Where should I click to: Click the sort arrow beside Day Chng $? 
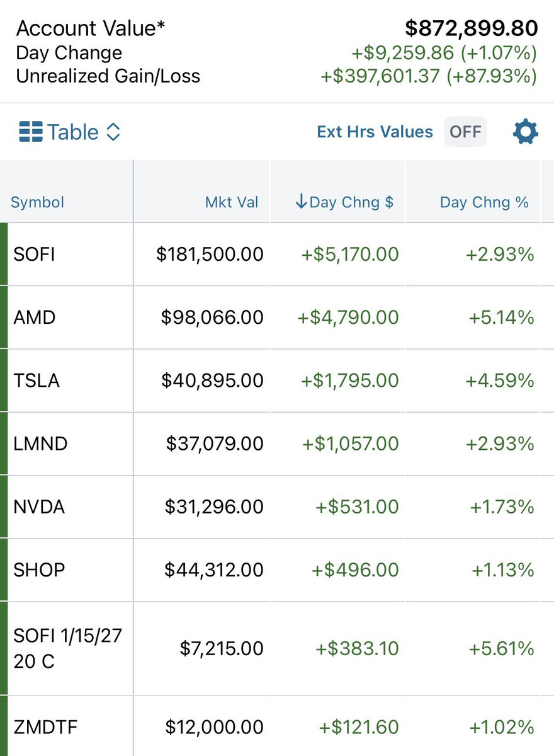[301, 202]
